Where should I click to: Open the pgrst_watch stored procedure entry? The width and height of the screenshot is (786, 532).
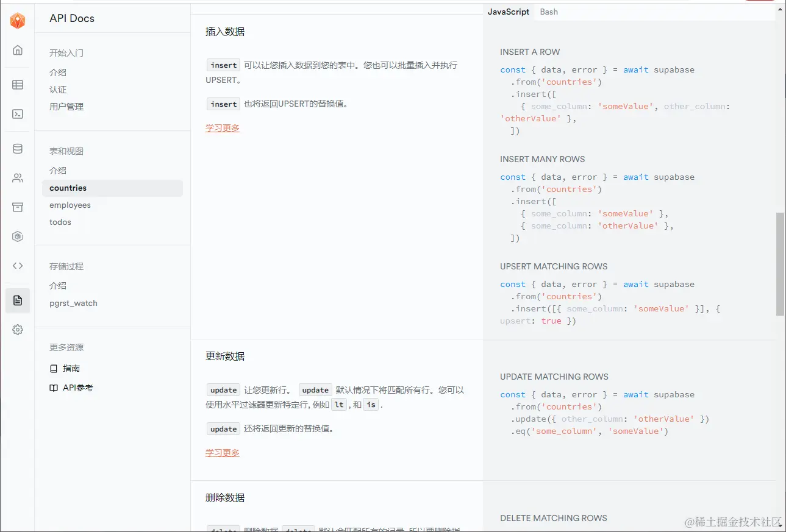73,303
